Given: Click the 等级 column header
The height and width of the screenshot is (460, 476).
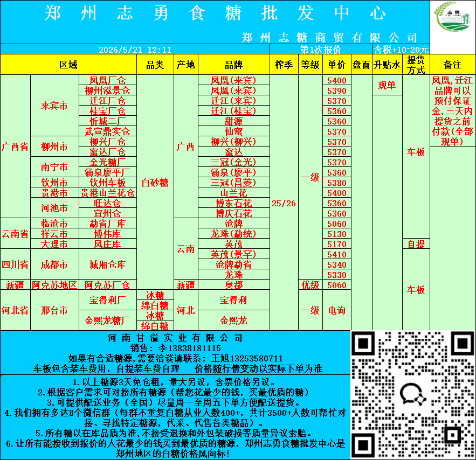Looking at the screenshot, I should pos(311,65).
